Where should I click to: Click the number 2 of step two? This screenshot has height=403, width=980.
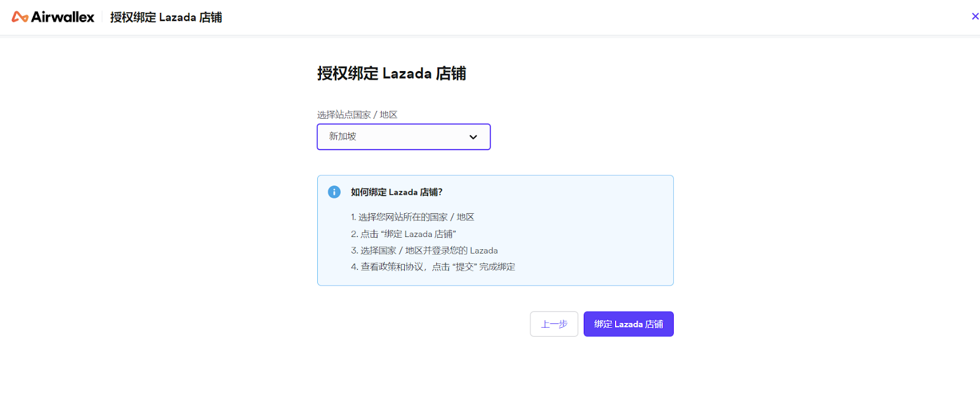coord(353,234)
